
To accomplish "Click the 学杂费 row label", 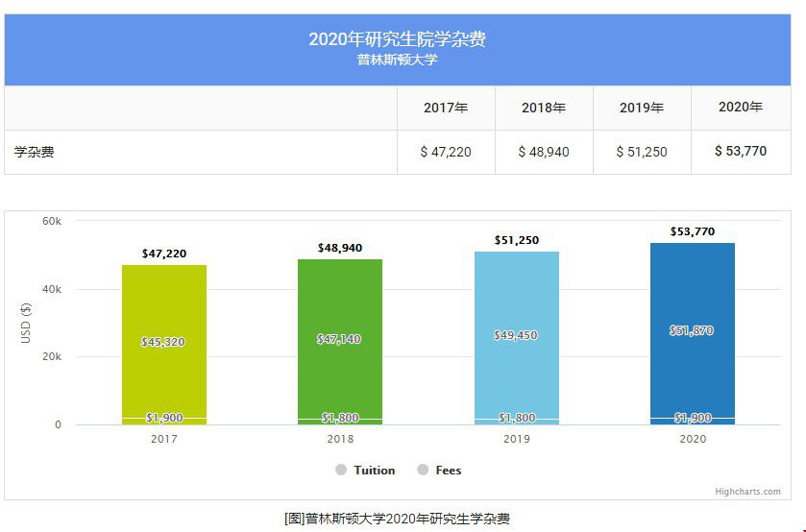I will 34,152.
